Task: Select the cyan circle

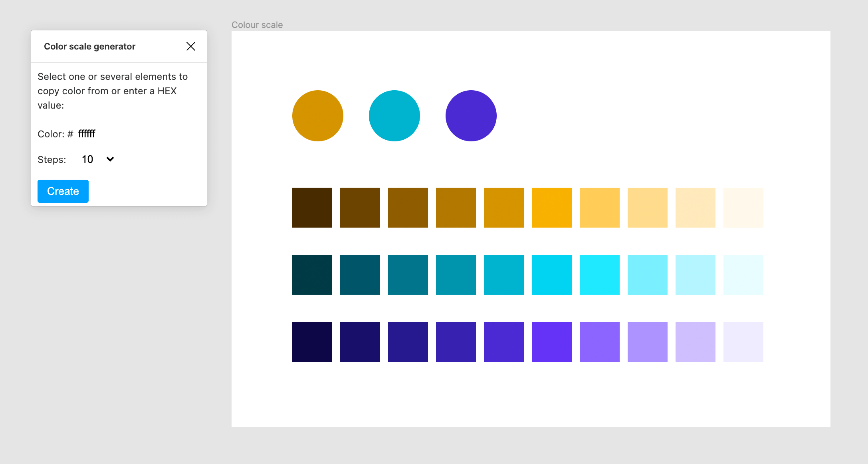Action: click(394, 116)
